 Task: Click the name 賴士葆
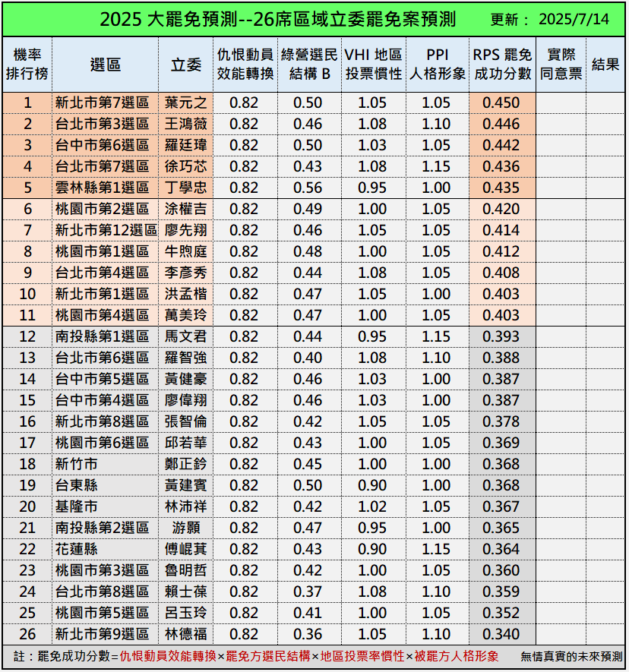point(185,592)
